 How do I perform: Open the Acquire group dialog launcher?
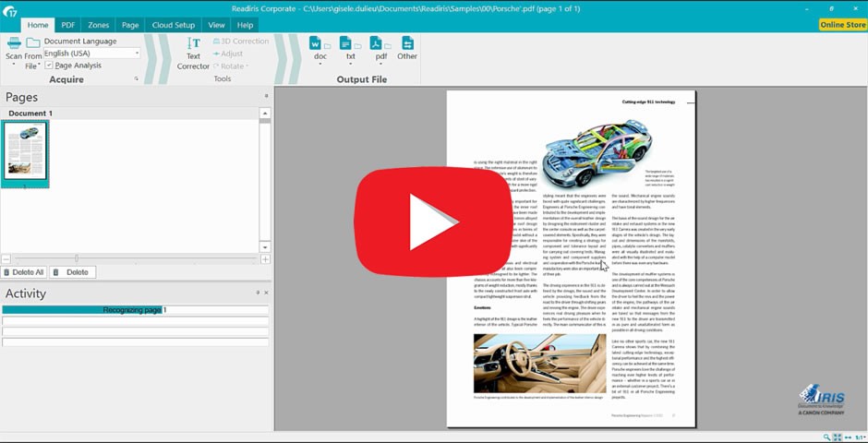[x=136, y=79]
